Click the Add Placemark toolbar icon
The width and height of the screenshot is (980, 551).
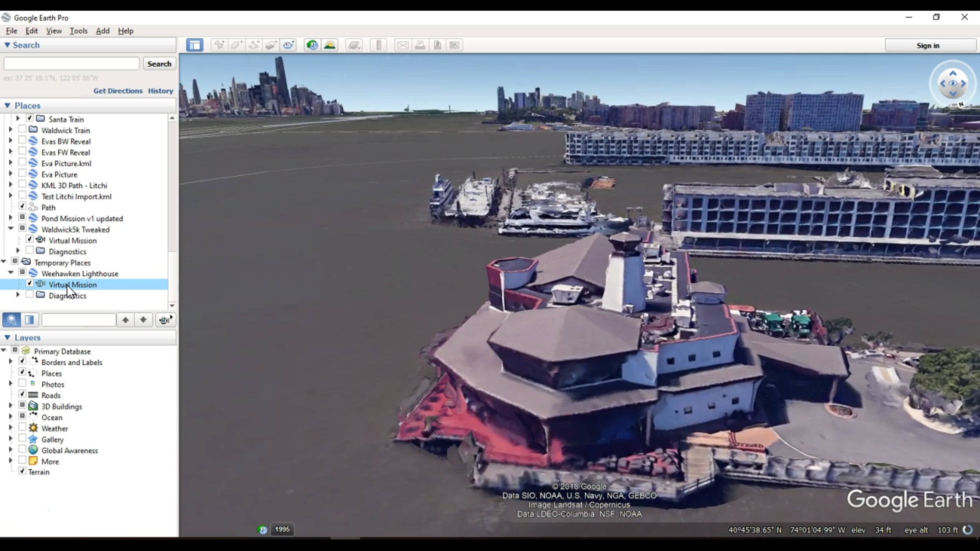click(x=219, y=45)
